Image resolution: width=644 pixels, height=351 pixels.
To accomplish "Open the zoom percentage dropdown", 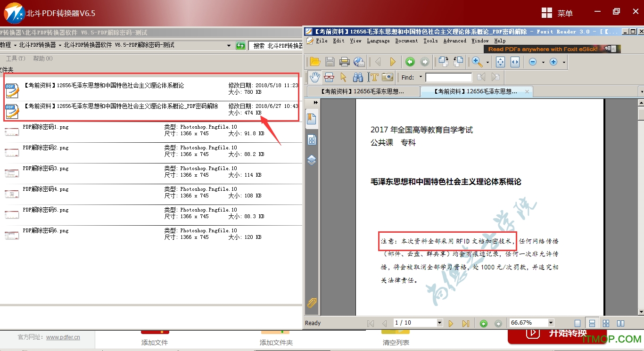I will point(551,323).
